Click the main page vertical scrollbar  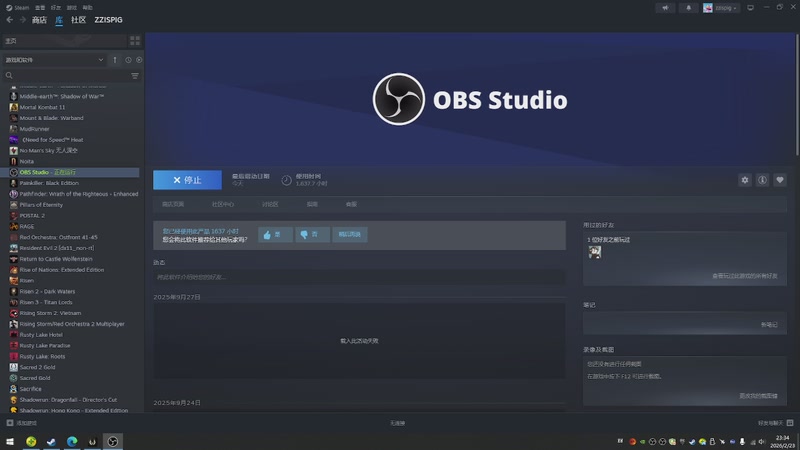point(797,94)
